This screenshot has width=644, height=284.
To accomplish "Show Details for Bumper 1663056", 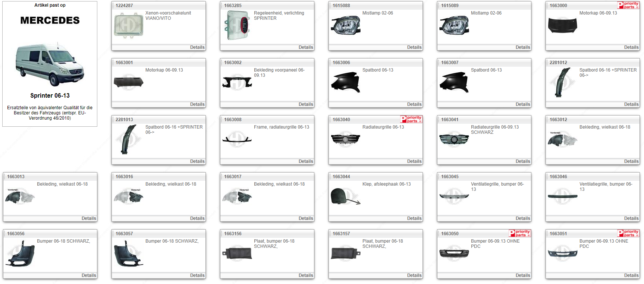I will point(89,275).
